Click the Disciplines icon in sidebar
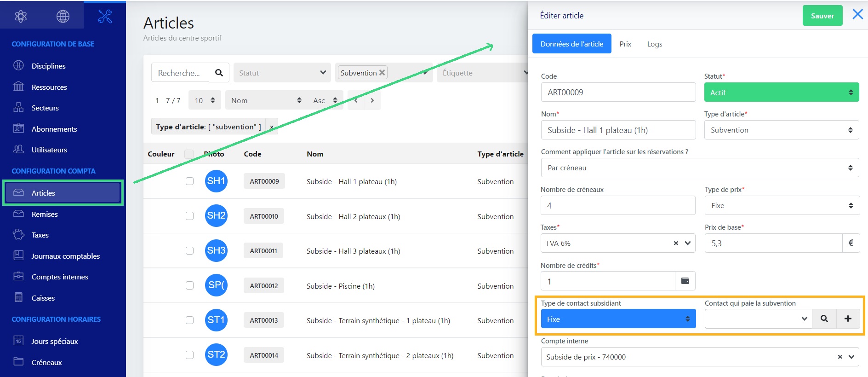This screenshot has height=377, width=868. point(18,65)
